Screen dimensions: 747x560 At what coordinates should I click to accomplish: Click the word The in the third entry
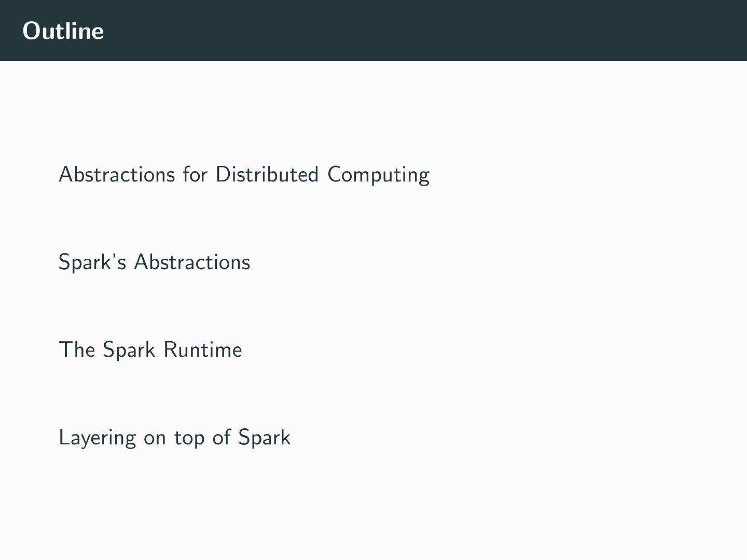(77, 350)
